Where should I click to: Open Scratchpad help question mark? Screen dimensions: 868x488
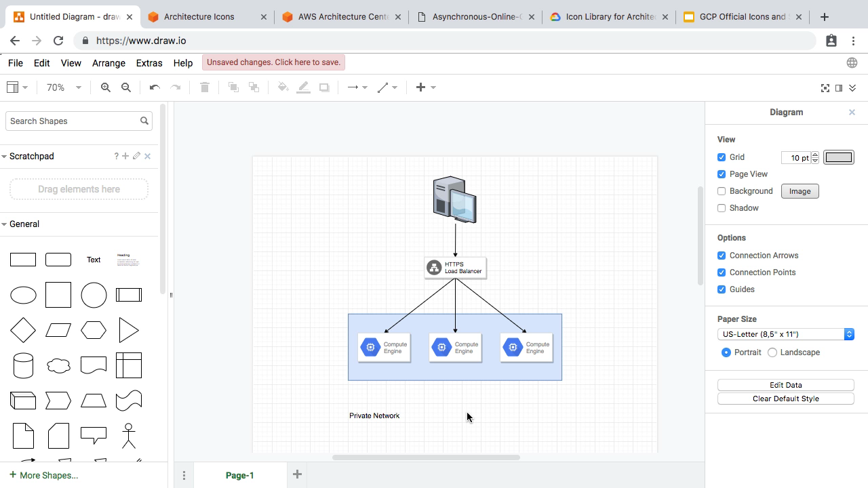pos(117,157)
